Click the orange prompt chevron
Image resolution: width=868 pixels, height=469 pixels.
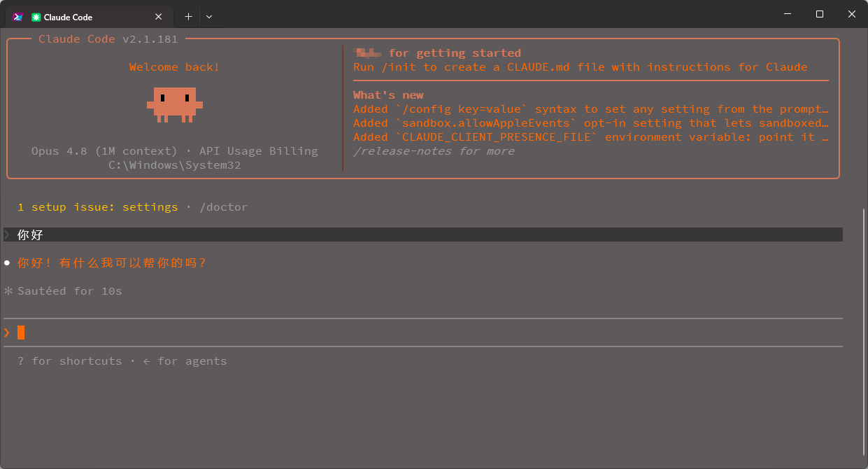pyautogui.click(x=7, y=332)
